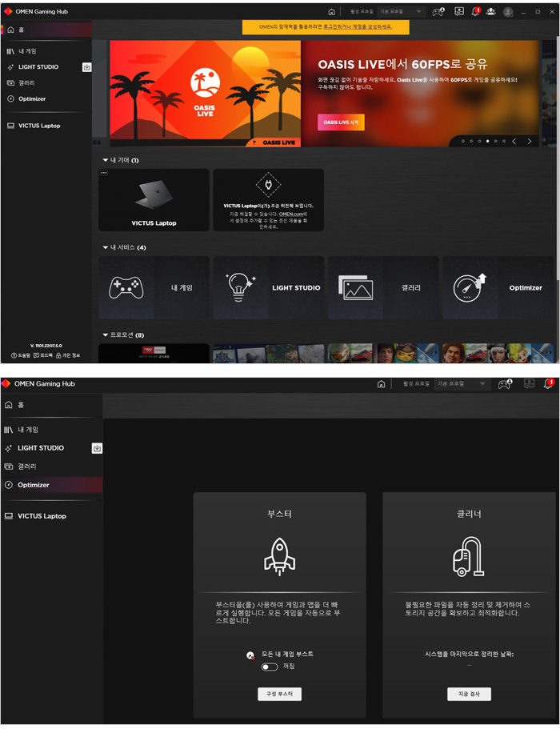Screen dimensions: 560x729
Task: Open the Optimizer service tile with gauge icon
Action: pos(498,288)
